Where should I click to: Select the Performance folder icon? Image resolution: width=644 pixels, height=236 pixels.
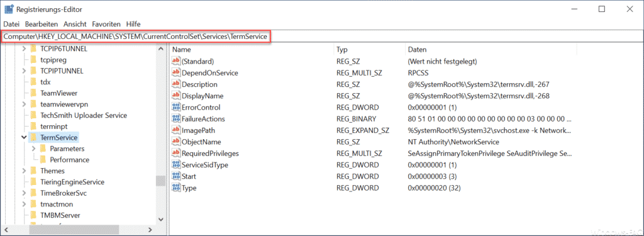(x=43, y=159)
